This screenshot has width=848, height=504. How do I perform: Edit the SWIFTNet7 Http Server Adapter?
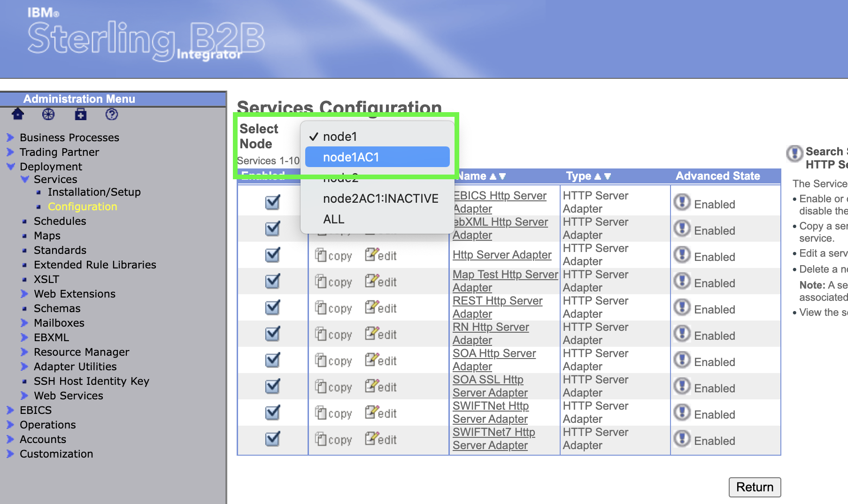click(381, 439)
